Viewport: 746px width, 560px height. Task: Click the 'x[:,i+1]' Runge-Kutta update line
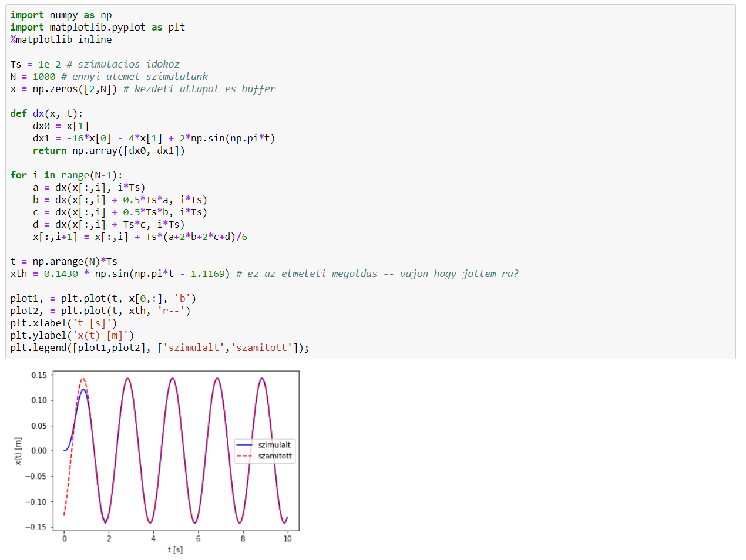140,237
